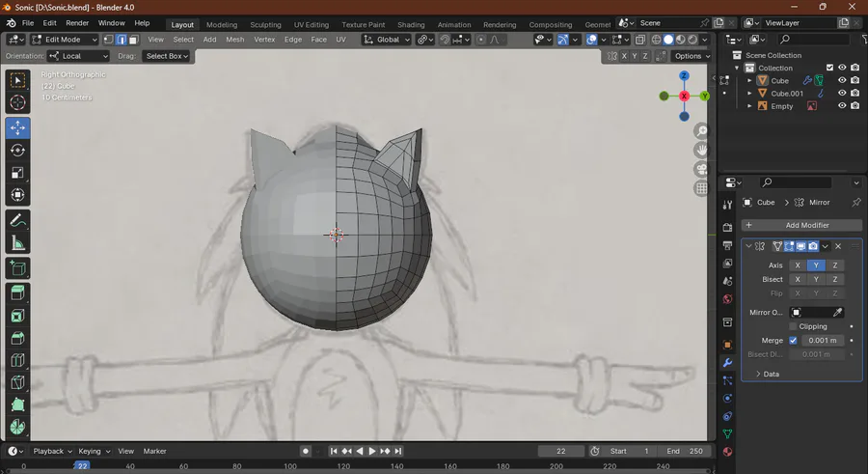The height and width of the screenshot is (474, 868).
Task: Choose the Poly Build tool
Action: pos(17,404)
